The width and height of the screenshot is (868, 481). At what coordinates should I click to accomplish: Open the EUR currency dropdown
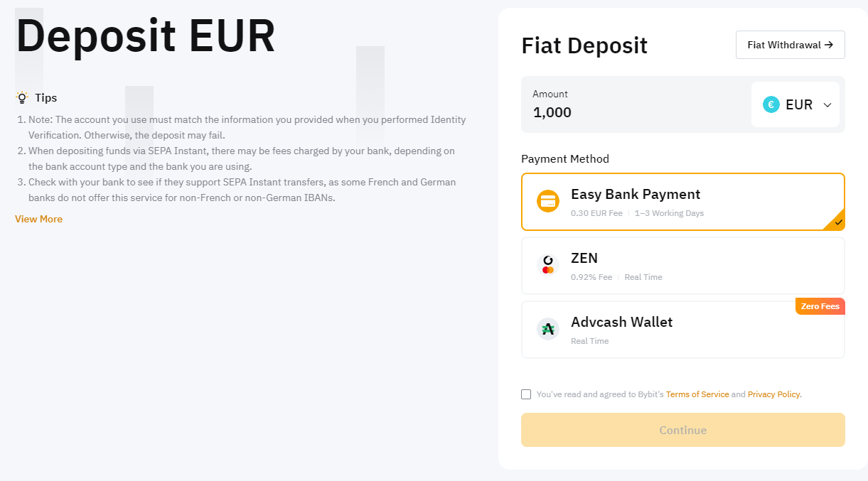click(x=795, y=104)
